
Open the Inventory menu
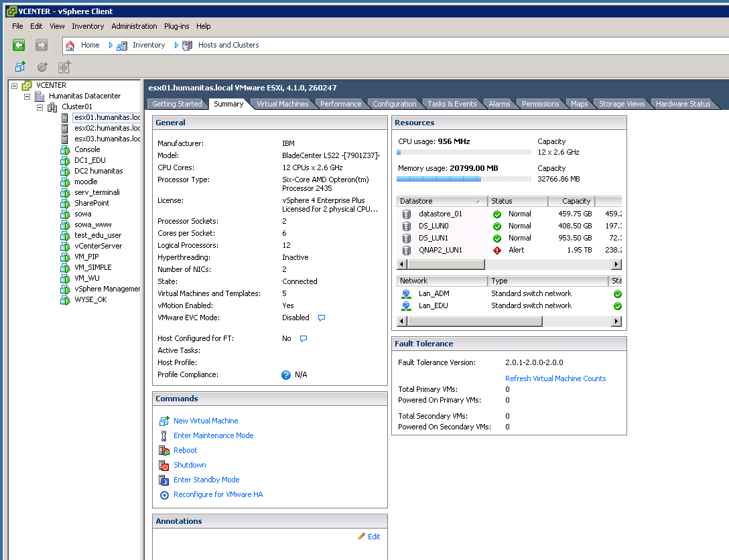pyautogui.click(x=88, y=26)
